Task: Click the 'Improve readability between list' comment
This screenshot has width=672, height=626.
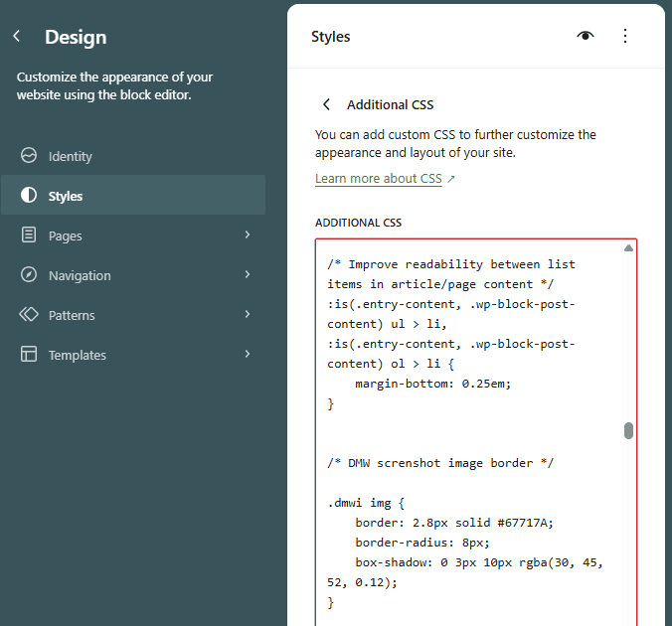Action: [x=451, y=264]
